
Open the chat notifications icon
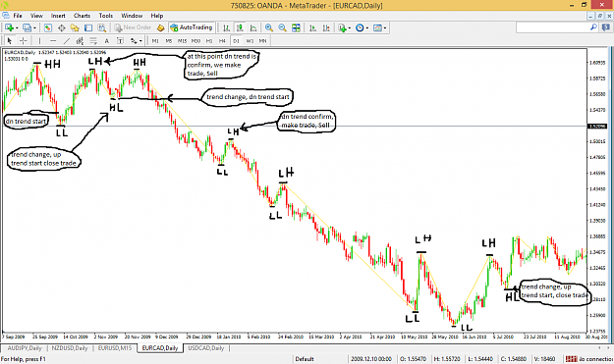(606, 27)
